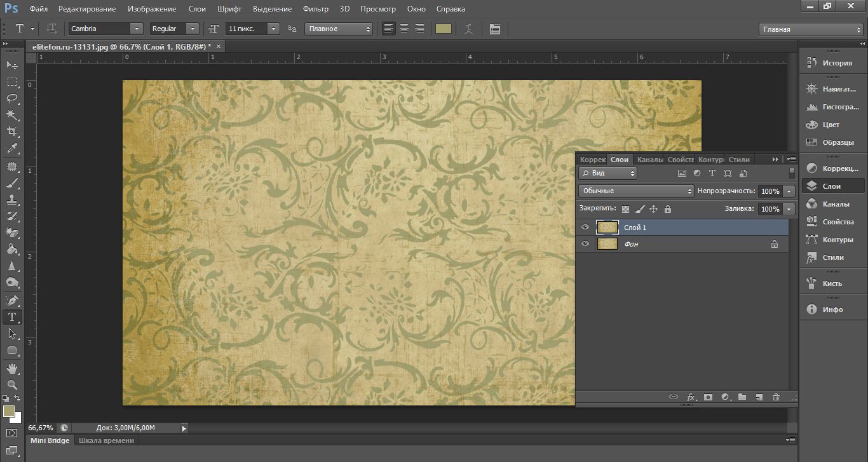Select the Eyedropper tool
Viewport: 868px width, 462px height.
tap(12, 148)
